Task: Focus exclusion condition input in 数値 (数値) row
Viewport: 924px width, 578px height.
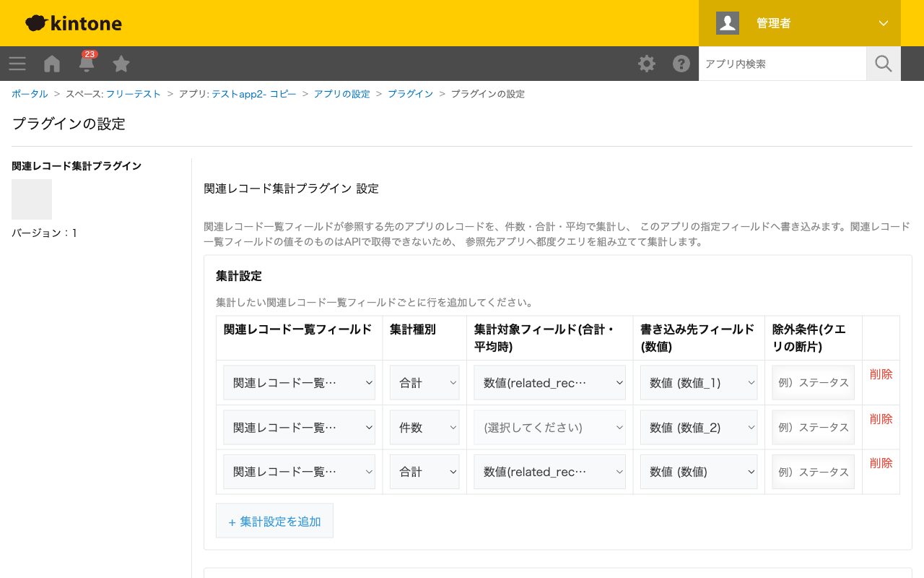Action: click(814, 472)
